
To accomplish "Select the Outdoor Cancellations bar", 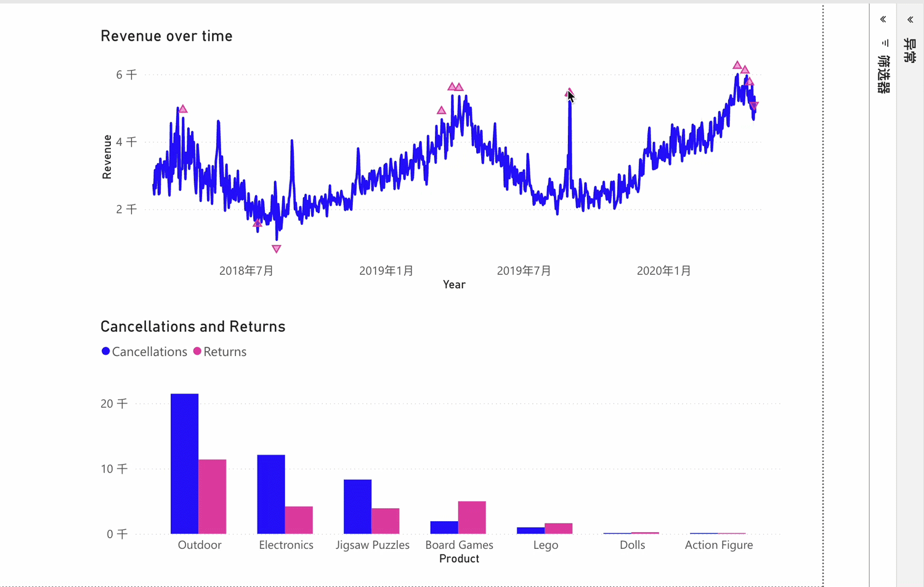I will [184, 463].
